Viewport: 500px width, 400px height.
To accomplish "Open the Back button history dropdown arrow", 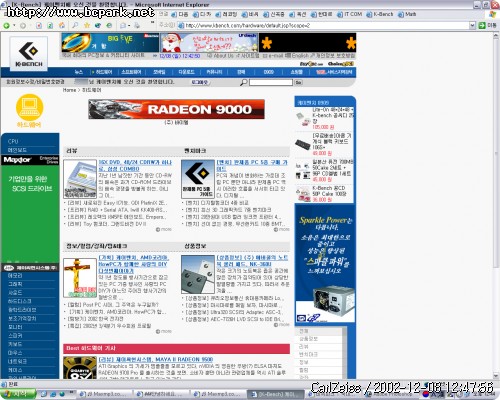I will pyautogui.click(x=14, y=25).
